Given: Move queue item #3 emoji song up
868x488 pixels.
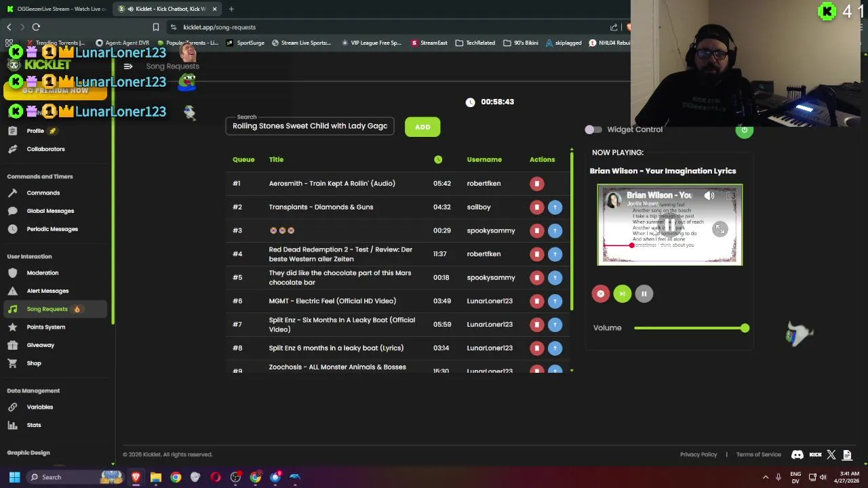Looking at the screenshot, I should click(555, 230).
